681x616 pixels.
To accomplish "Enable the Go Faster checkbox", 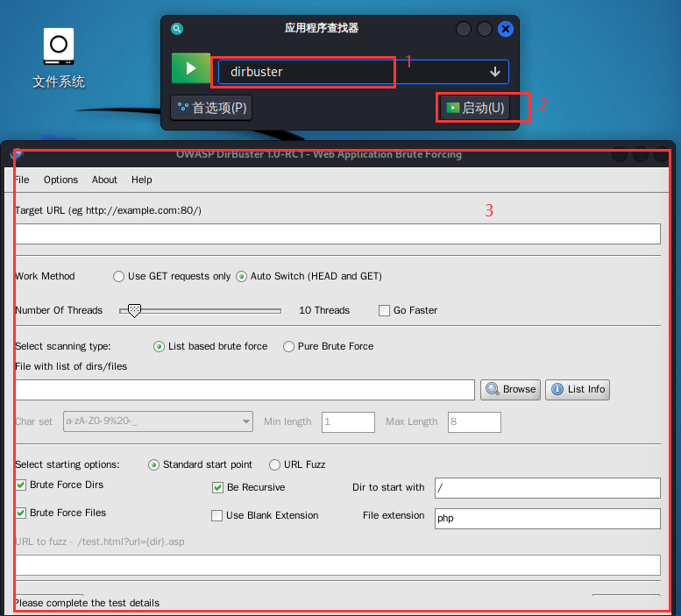I will click(x=384, y=310).
